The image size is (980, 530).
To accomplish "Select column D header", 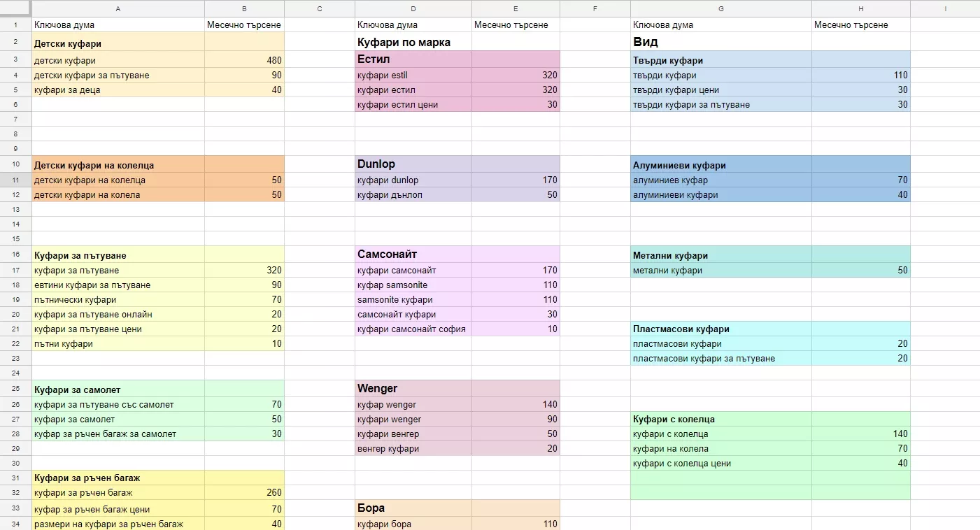I will click(413, 8).
